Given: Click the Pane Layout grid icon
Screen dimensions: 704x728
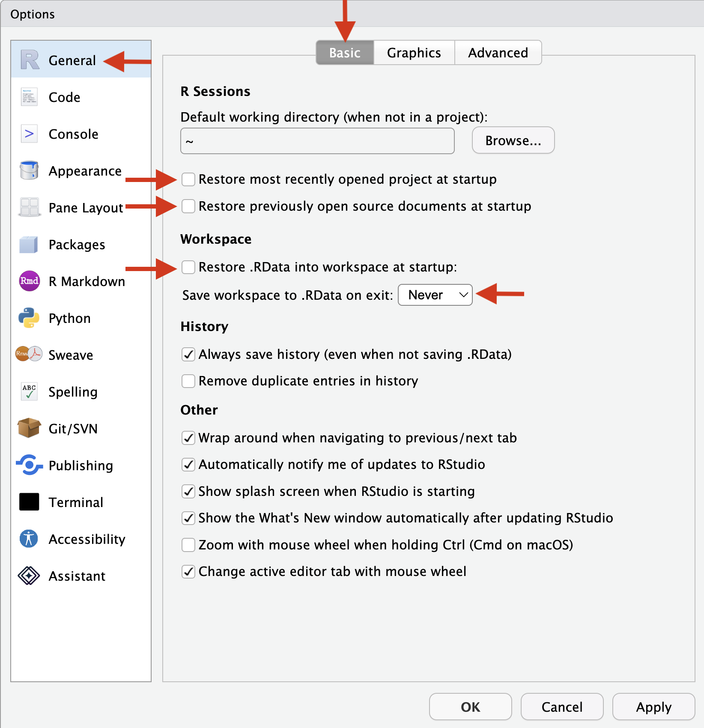Looking at the screenshot, I should tap(29, 207).
